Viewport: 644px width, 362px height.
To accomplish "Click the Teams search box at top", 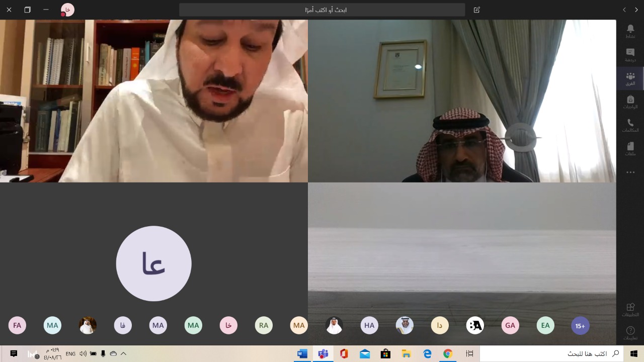I will tap(322, 10).
